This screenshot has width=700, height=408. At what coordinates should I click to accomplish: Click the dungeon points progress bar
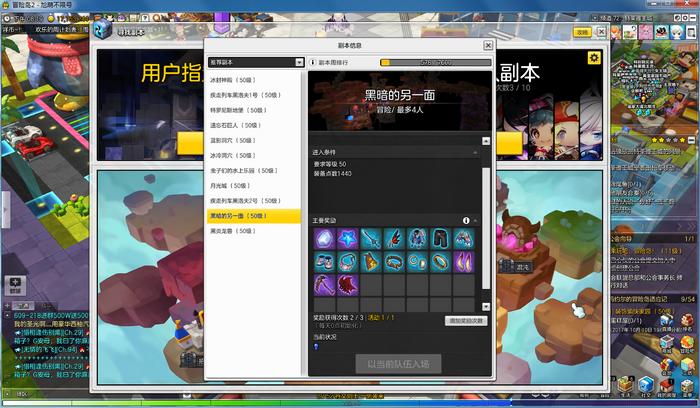435,62
